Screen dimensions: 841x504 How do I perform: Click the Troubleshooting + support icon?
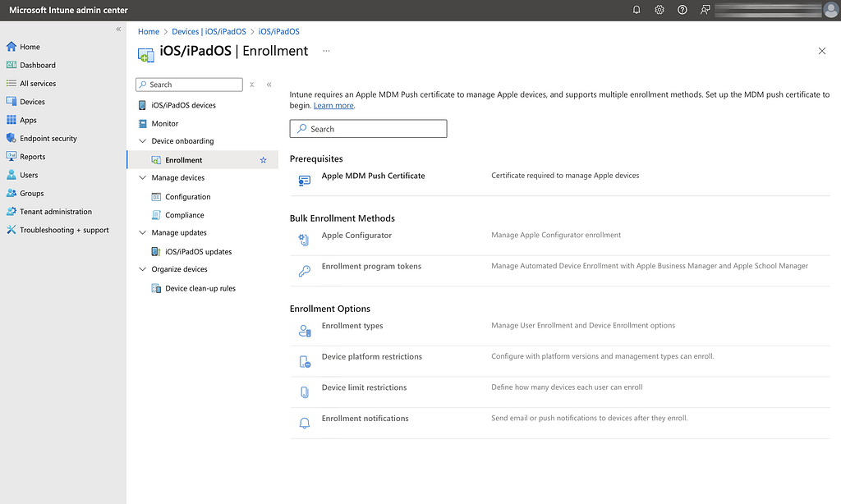coord(11,230)
